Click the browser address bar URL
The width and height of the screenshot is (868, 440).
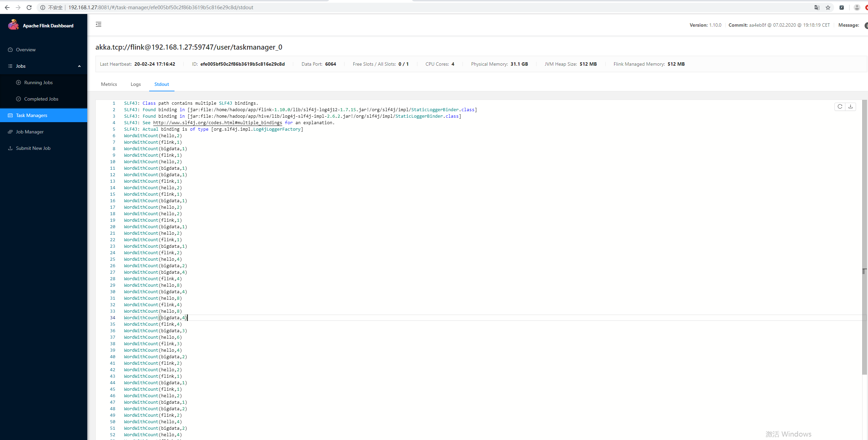point(161,8)
